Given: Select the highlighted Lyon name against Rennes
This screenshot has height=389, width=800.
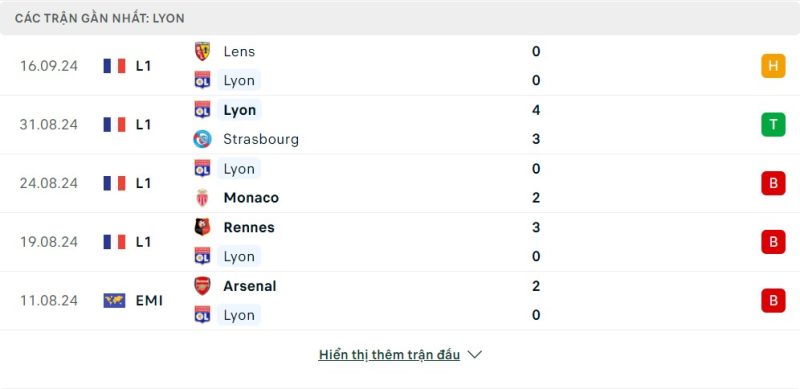Looking at the screenshot, I should pos(239,256).
